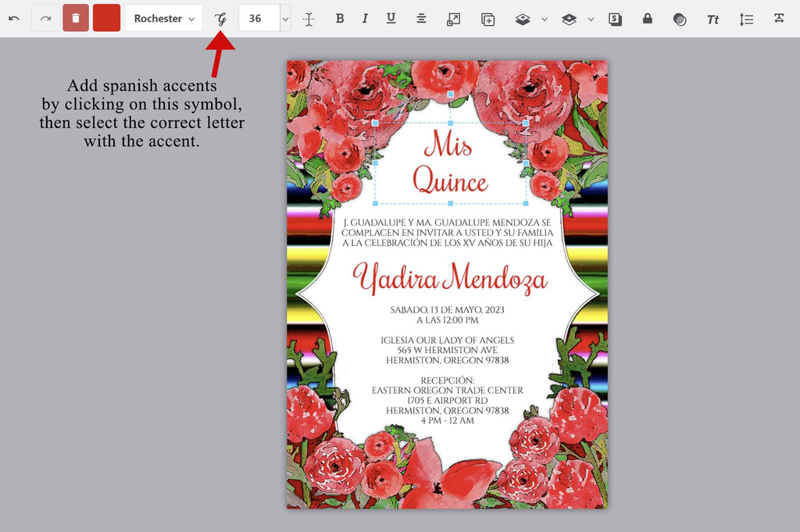The image size is (800, 532).
Task: Toggle Underline on the text
Action: click(391, 17)
